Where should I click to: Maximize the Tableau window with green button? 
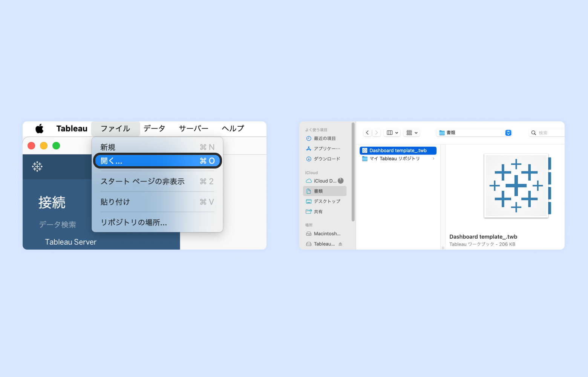[56, 146]
